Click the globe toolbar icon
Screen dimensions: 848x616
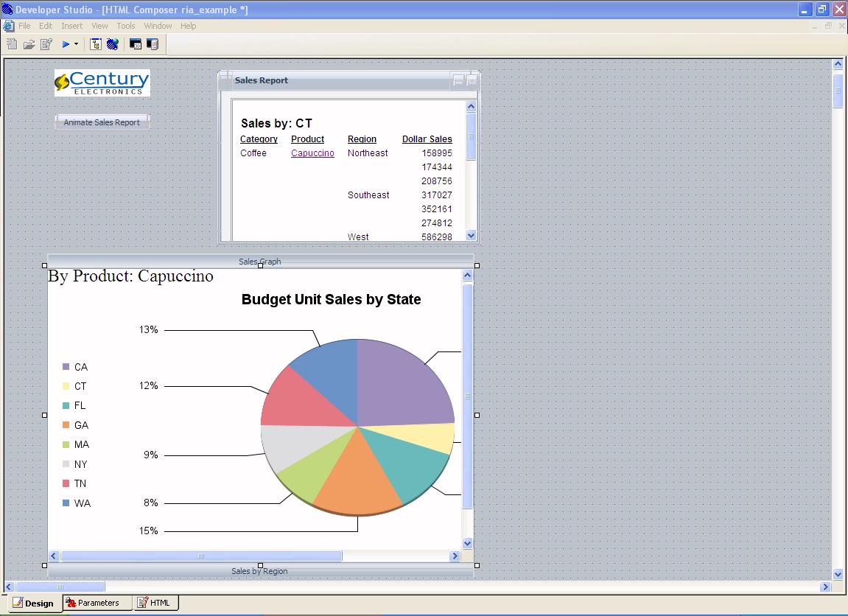pyautogui.click(x=112, y=44)
